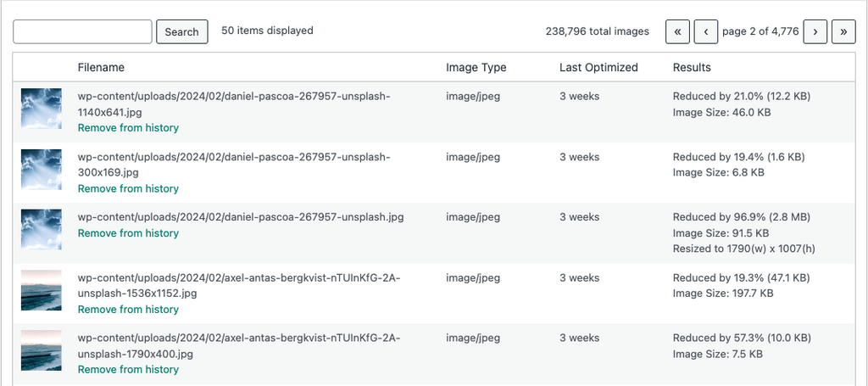Go to next page of results
The width and height of the screenshot is (868, 386).
point(815,31)
